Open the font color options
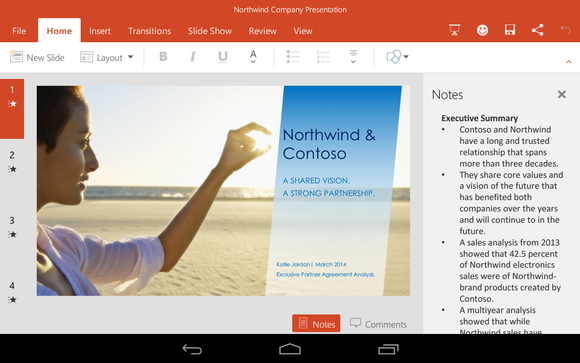This screenshot has height=363, width=580. [253, 57]
